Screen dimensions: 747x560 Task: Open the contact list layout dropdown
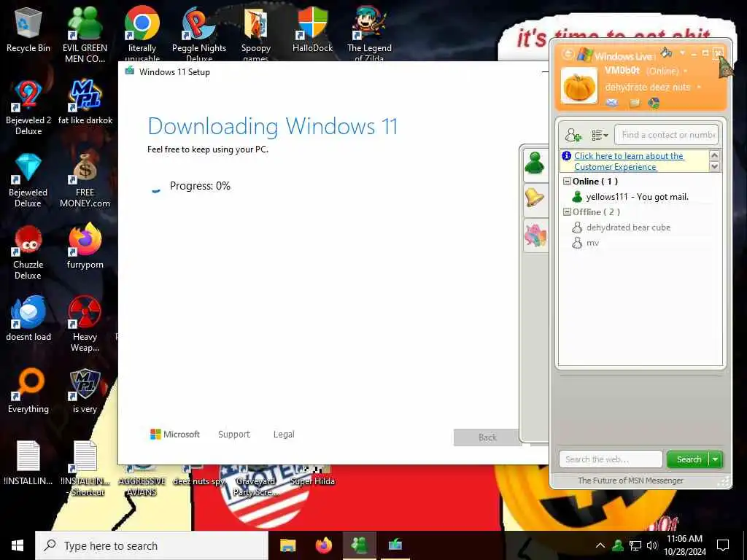(x=600, y=135)
